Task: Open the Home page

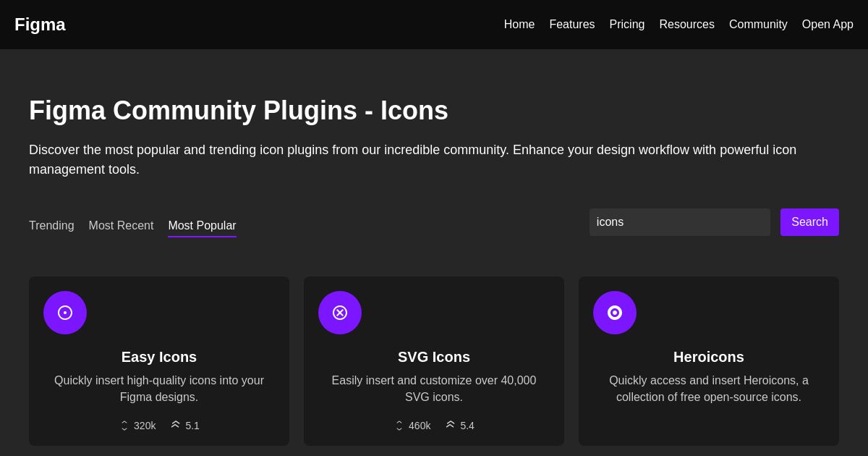Action: pyautogui.click(x=519, y=24)
